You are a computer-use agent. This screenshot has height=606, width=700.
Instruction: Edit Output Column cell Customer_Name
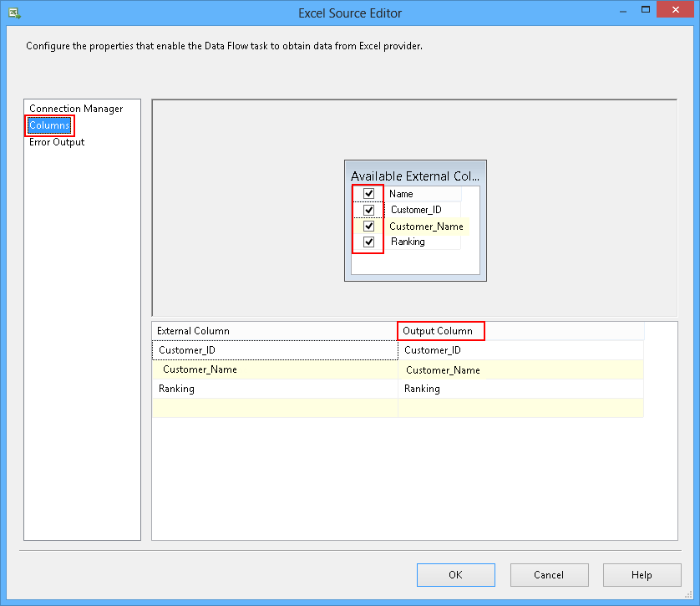tap(520, 369)
